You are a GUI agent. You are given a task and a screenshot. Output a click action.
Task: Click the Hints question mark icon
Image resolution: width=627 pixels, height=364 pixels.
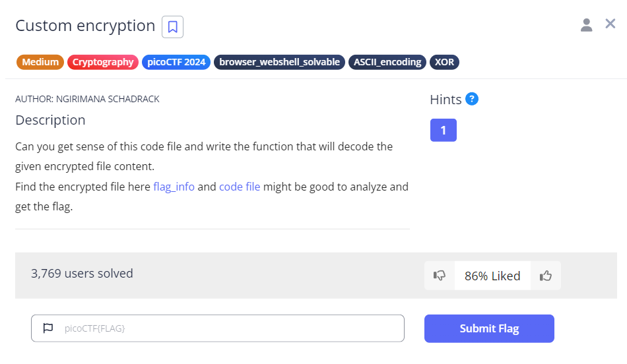[x=472, y=99]
